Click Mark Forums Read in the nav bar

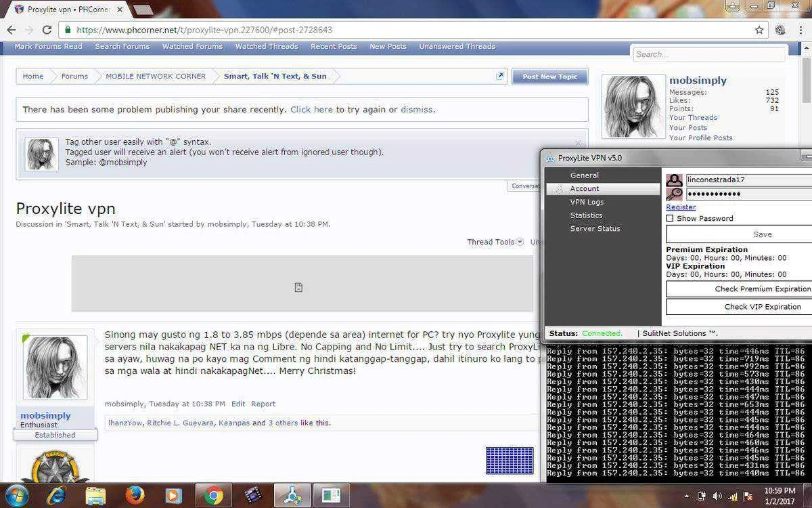click(48, 46)
